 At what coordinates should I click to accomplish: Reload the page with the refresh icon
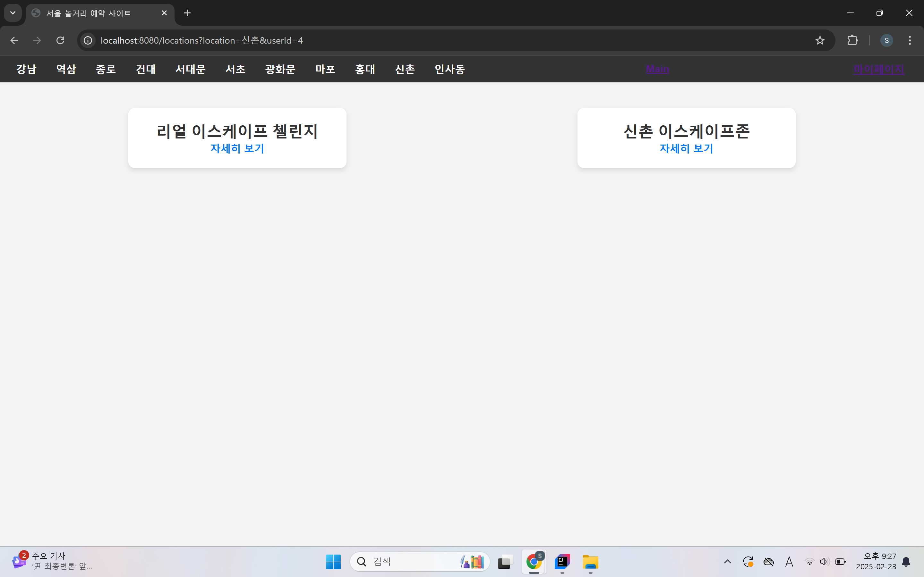tap(60, 40)
